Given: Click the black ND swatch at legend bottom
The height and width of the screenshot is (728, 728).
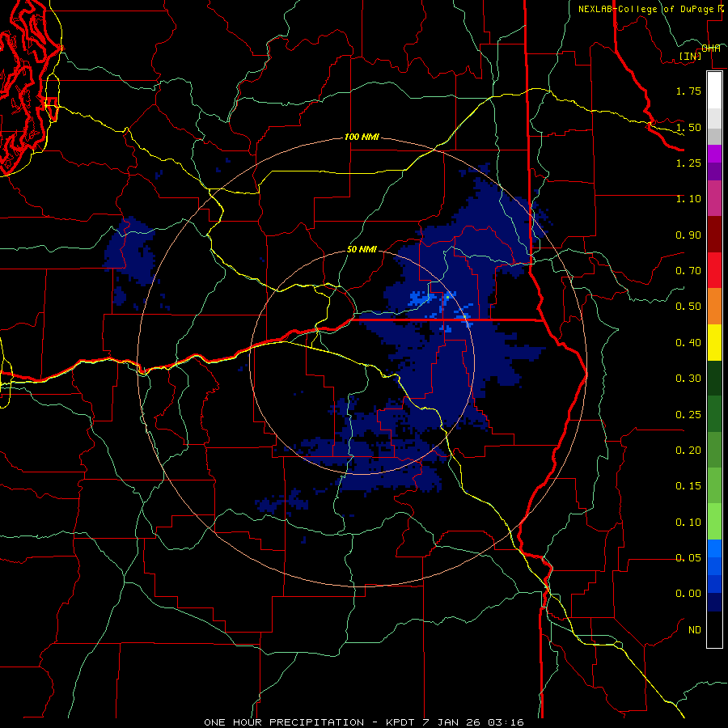Looking at the screenshot, I should [x=714, y=629].
